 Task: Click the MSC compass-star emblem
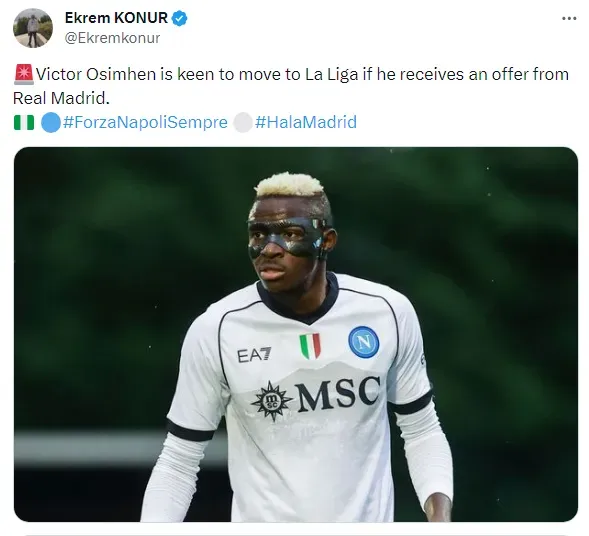tap(271, 401)
